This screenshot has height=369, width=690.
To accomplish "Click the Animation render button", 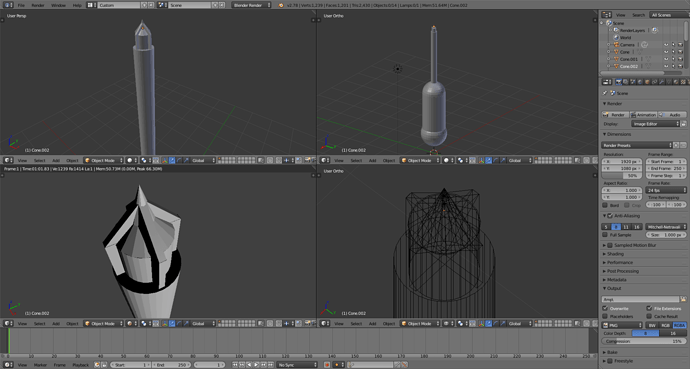I will coord(643,115).
